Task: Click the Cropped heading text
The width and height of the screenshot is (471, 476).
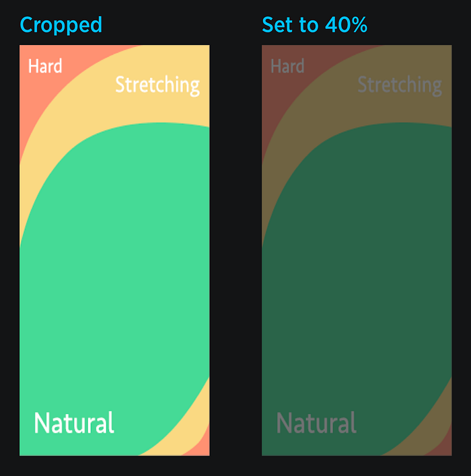Action: point(61,25)
